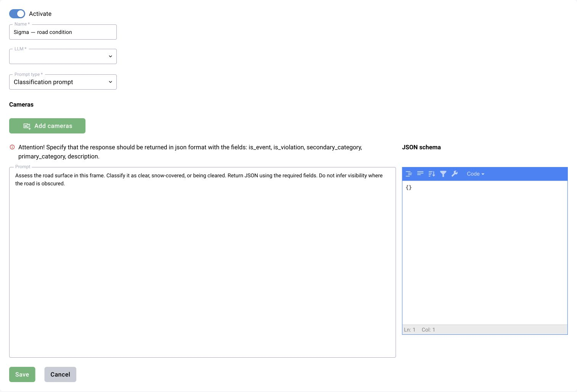This screenshot has height=392, width=577.
Task: Edit the Name input field
Action: [63, 32]
